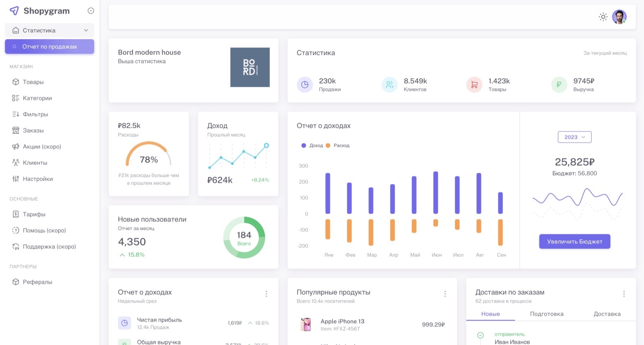Expand the Статистика sidebar section
Image resolution: width=644 pixels, height=345 pixels.
pyautogui.click(x=49, y=30)
